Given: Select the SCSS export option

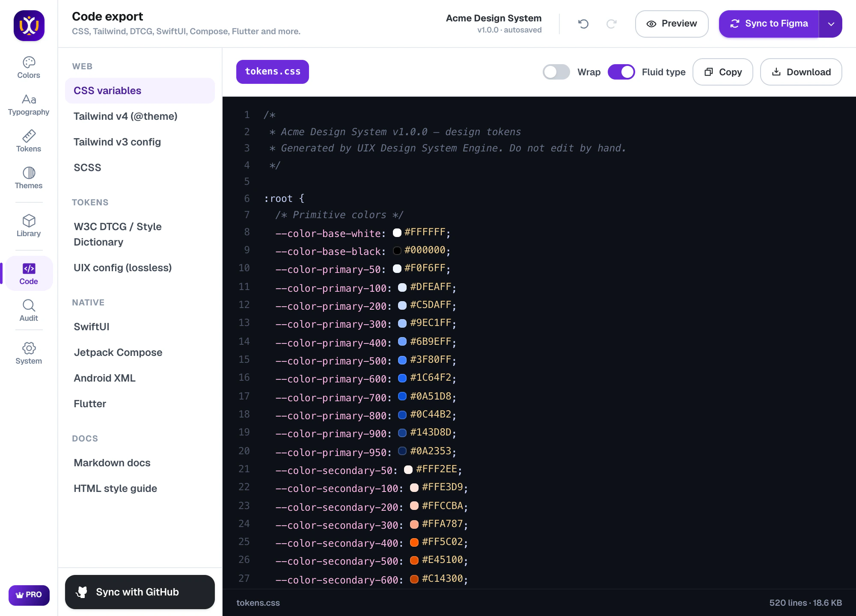Looking at the screenshot, I should [140, 168].
